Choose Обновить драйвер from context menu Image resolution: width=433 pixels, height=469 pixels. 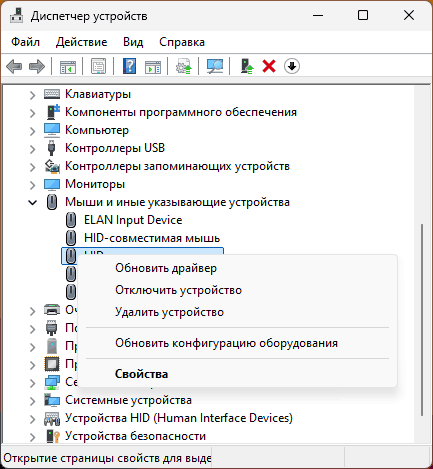pyautogui.click(x=166, y=268)
